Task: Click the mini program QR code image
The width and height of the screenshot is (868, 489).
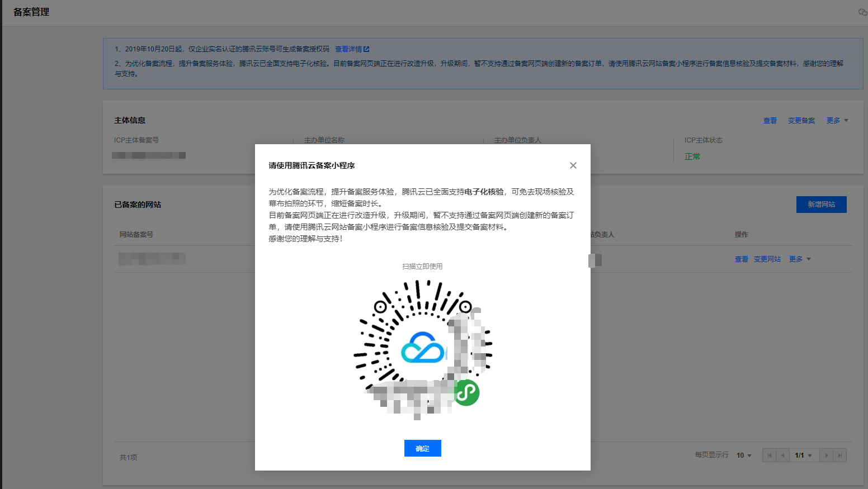Action: pyautogui.click(x=423, y=349)
